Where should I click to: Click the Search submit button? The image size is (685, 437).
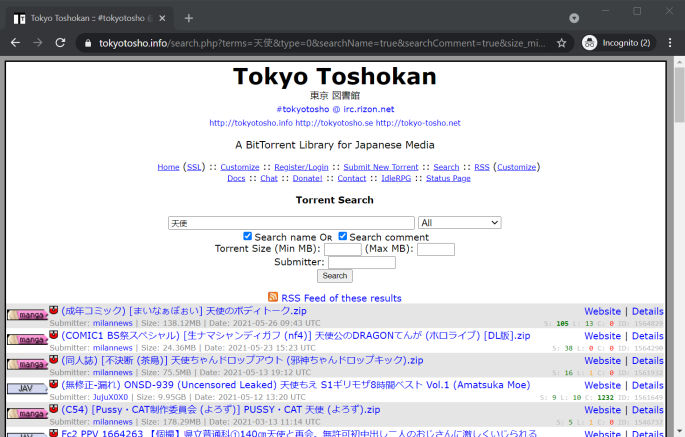pos(335,276)
